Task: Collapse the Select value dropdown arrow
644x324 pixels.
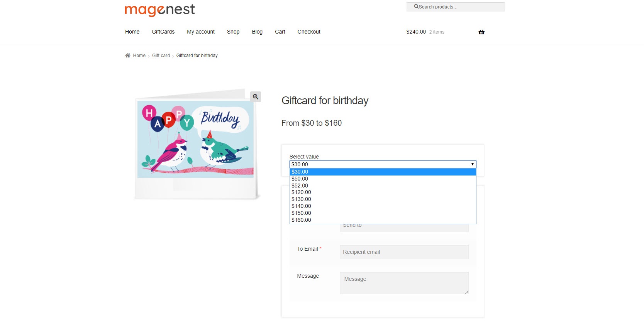Action: (x=472, y=164)
